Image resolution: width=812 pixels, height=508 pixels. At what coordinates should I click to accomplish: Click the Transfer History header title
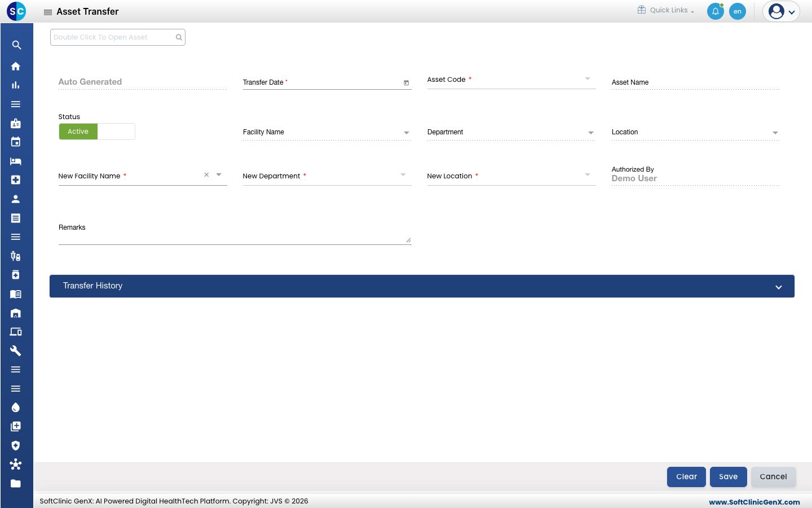[x=92, y=286]
